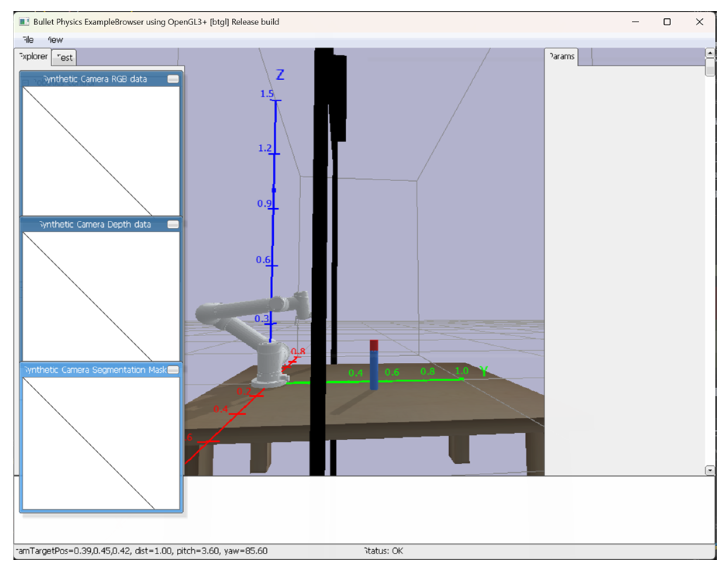Image resolution: width=728 pixels, height=571 pixels.
Task: Switch to the Explorer tab
Action: point(34,57)
